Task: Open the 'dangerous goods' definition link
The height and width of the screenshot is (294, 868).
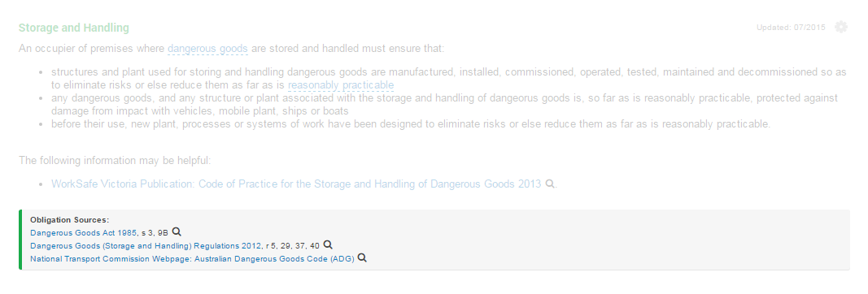Action: 207,49
